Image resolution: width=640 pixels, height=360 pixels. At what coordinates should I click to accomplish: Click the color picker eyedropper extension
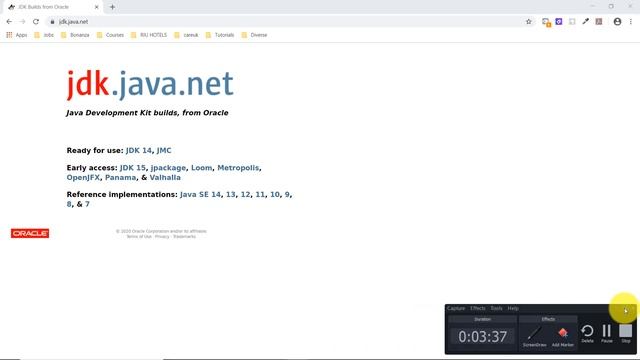tap(585, 22)
